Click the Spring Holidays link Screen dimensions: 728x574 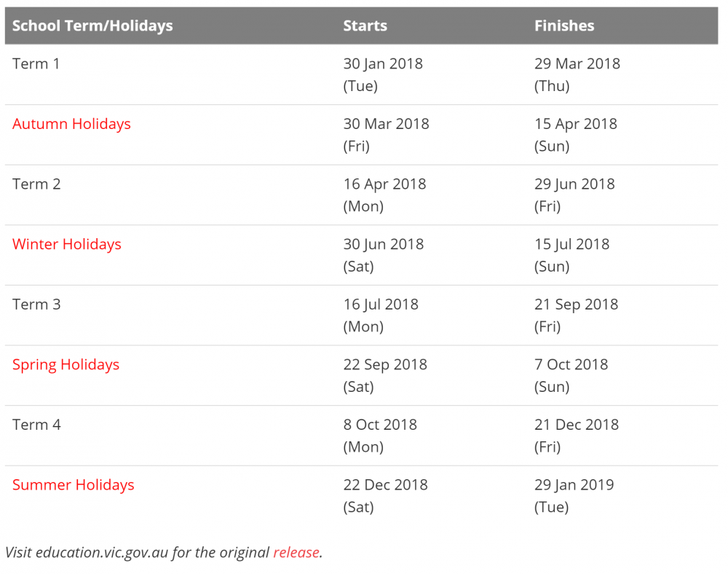(x=66, y=364)
